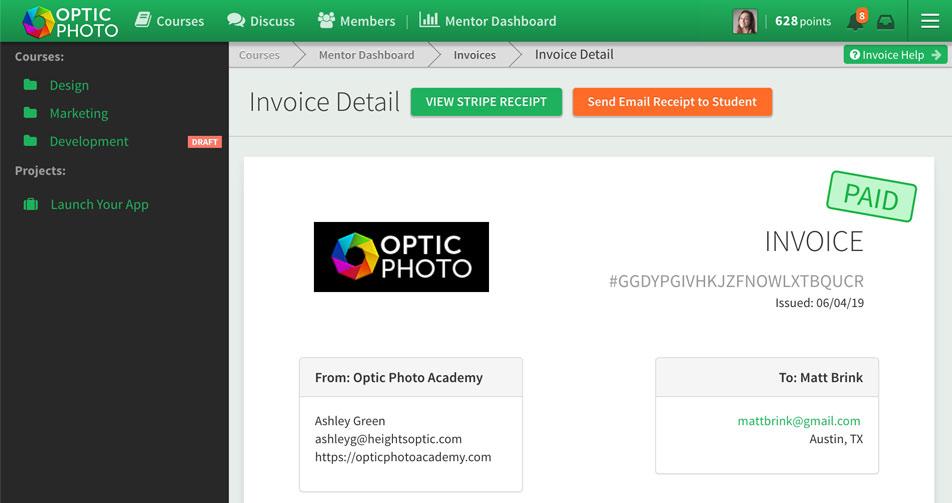Screen dimensions: 952x503
Task: Click the Mentor Dashboard bar chart icon
Action: (429, 20)
